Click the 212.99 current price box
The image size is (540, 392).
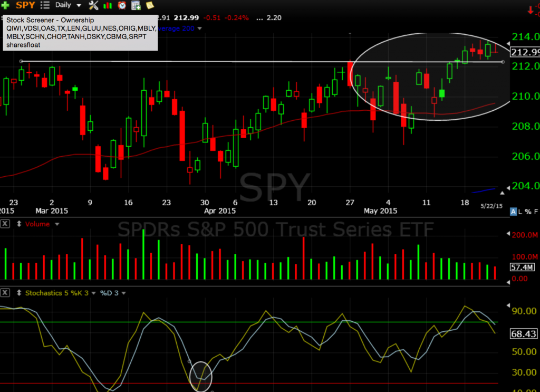pyautogui.click(x=525, y=52)
